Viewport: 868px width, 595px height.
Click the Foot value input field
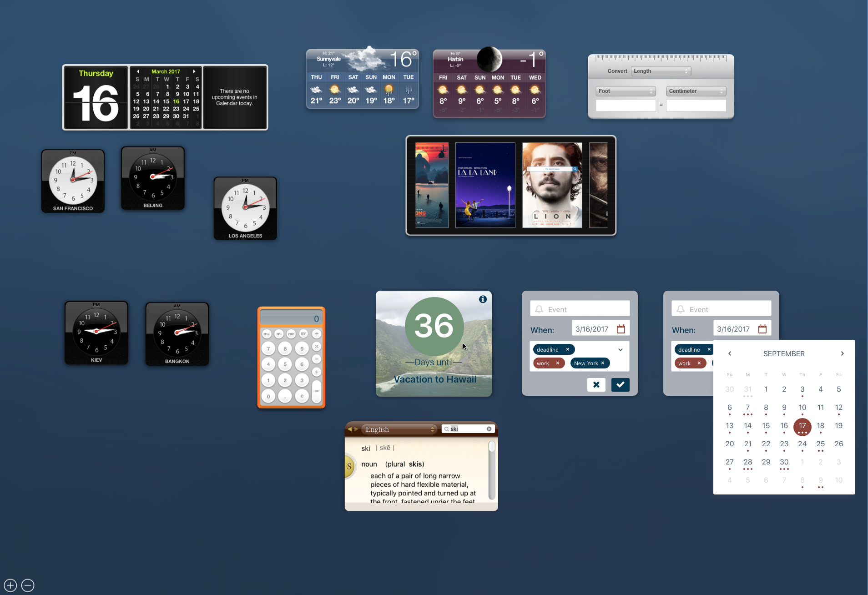tap(626, 105)
